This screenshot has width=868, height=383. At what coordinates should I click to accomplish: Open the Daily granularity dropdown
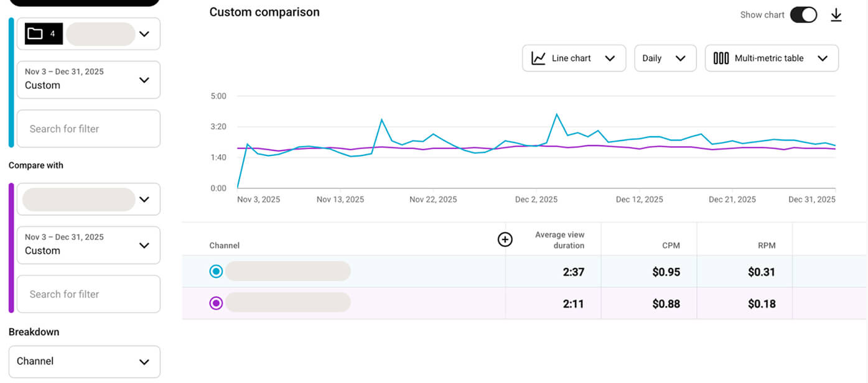point(665,58)
